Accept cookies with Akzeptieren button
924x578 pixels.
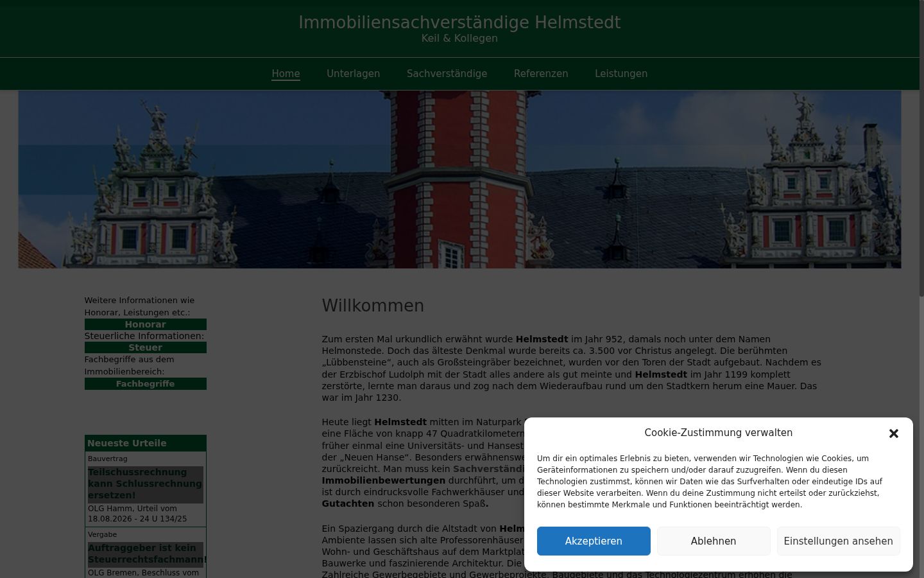coord(594,541)
